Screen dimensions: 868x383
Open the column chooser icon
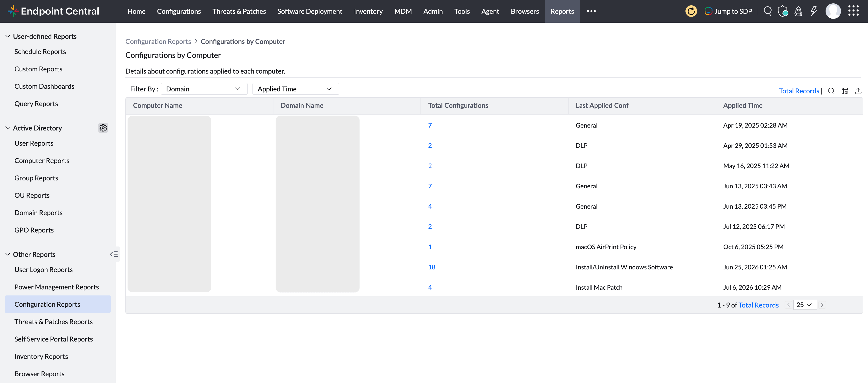click(845, 91)
